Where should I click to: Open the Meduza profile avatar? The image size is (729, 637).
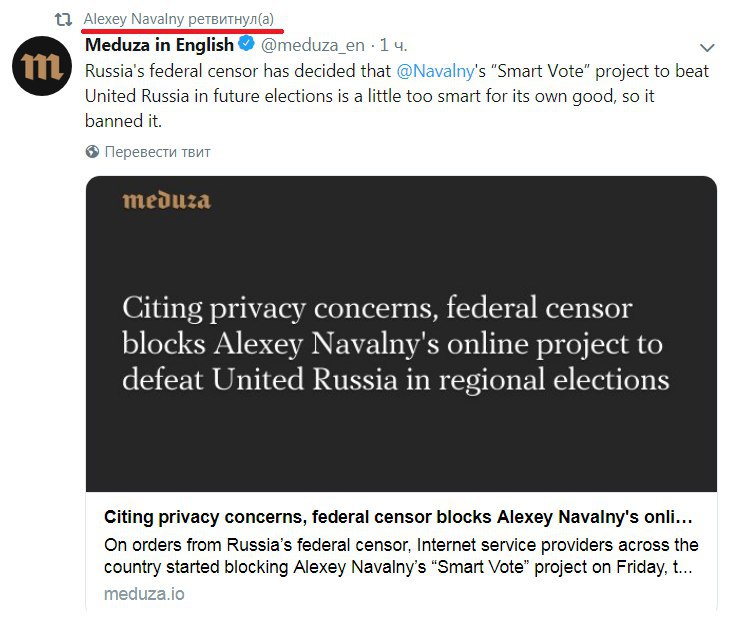42,66
